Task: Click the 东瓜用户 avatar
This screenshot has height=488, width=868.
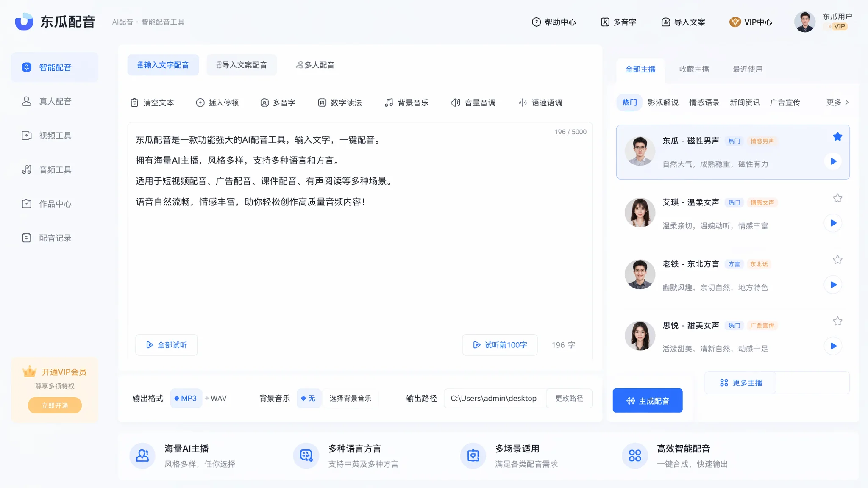Action: coord(804,22)
